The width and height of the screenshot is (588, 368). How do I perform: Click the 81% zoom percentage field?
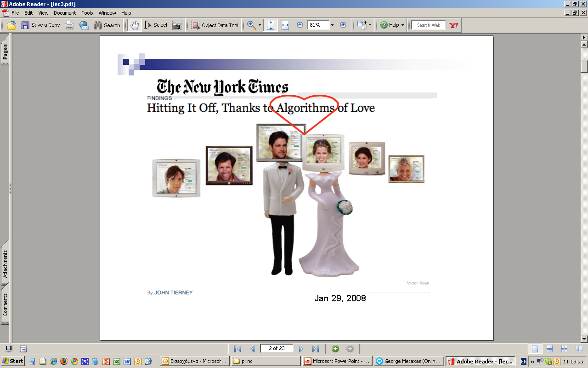pos(318,25)
